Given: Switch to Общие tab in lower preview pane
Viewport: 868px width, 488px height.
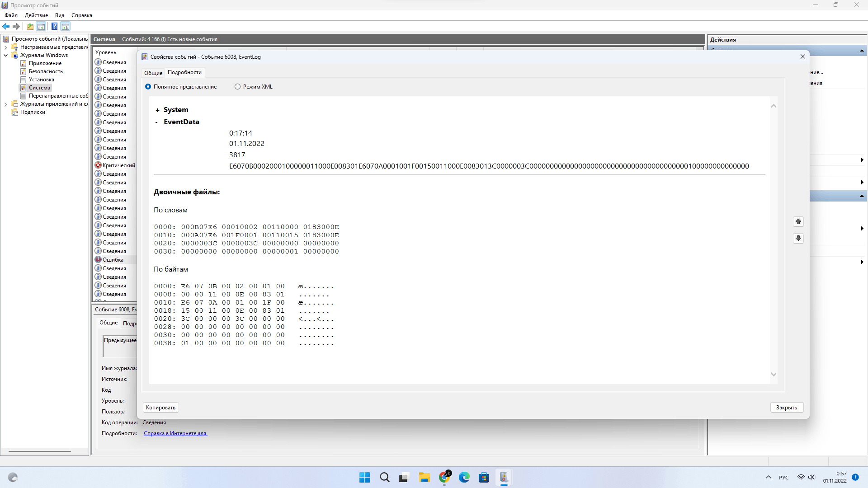Looking at the screenshot, I should click(x=108, y=323).
